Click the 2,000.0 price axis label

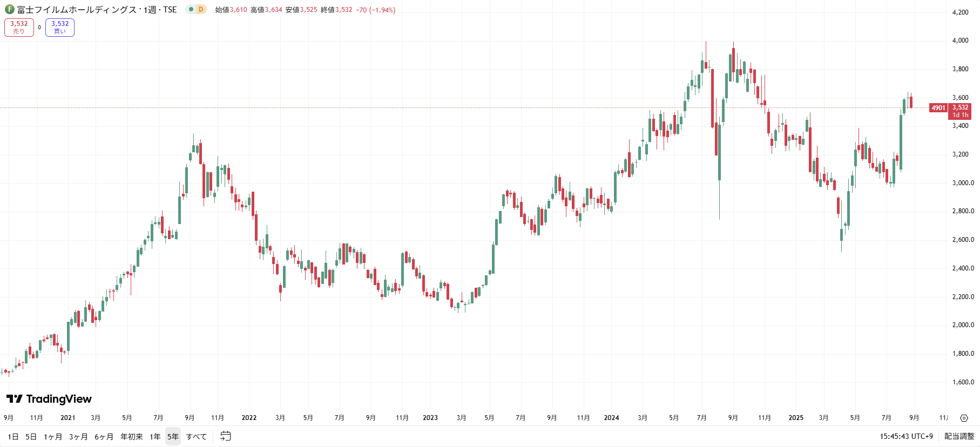pos(963,325)
